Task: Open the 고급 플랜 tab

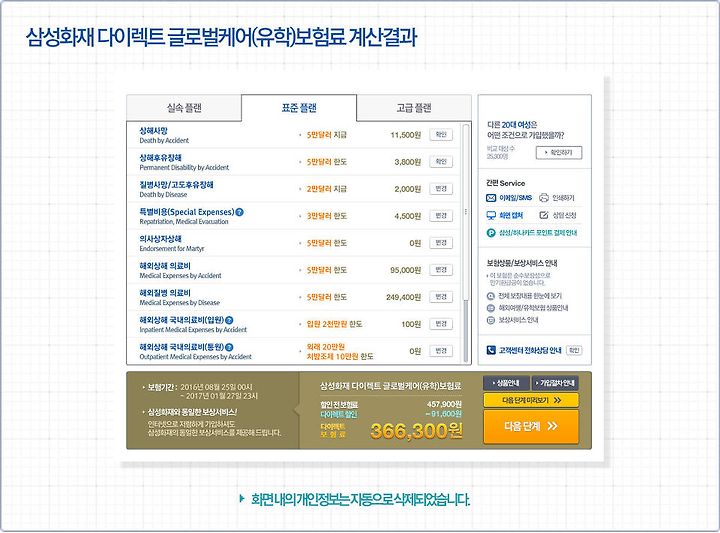Action: (x=414, y=108)
